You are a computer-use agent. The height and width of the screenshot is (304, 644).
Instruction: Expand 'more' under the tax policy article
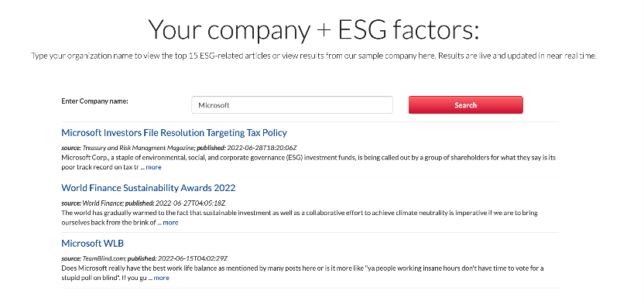tap(153, 167)
